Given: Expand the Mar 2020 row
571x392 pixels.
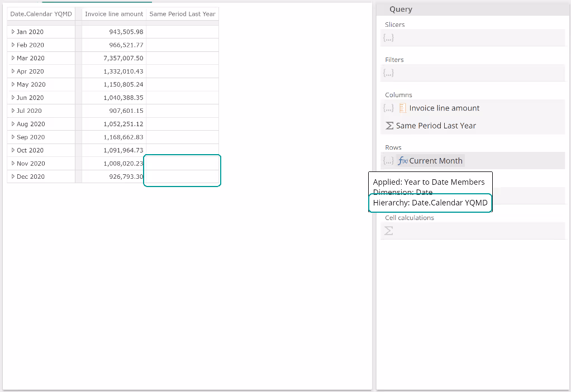Looking at the screenshot, I should (x=13, y=58).
